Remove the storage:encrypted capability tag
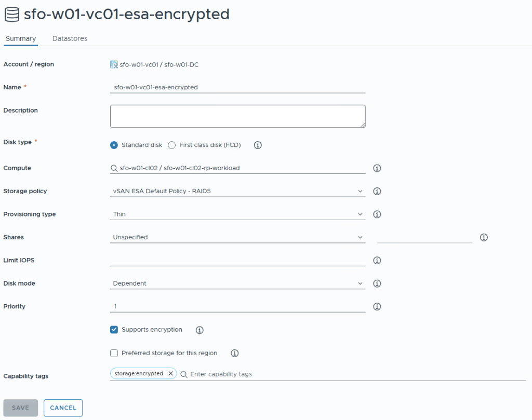The image size is (532, 420). click(x=170, y=374)
